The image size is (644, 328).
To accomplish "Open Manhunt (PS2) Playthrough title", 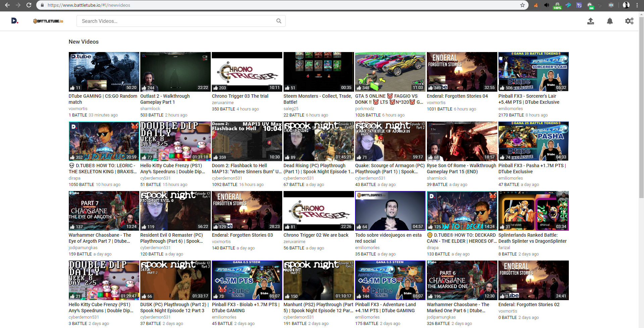I will click(x=318, y=308).
